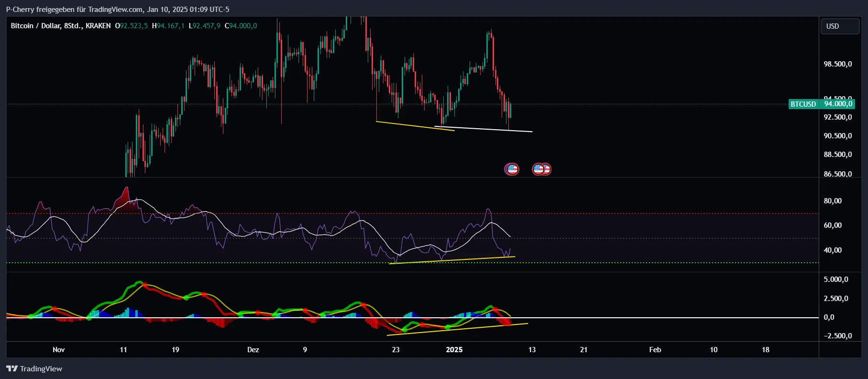Click the 21 date label on the time axis

tap(583, 350)
